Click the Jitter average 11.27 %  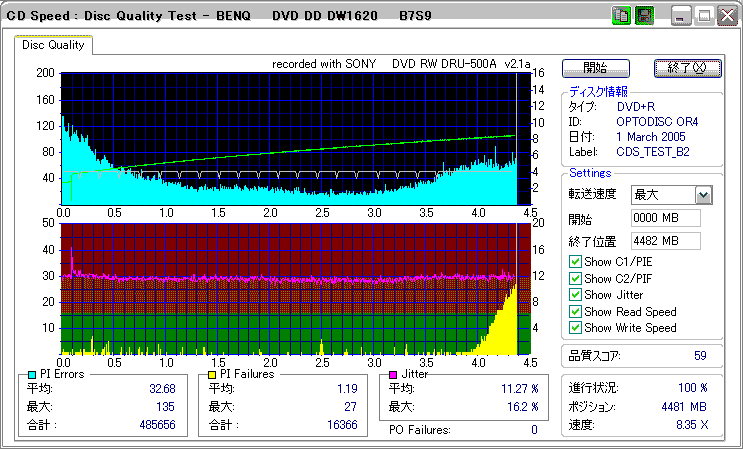[520, 389]
